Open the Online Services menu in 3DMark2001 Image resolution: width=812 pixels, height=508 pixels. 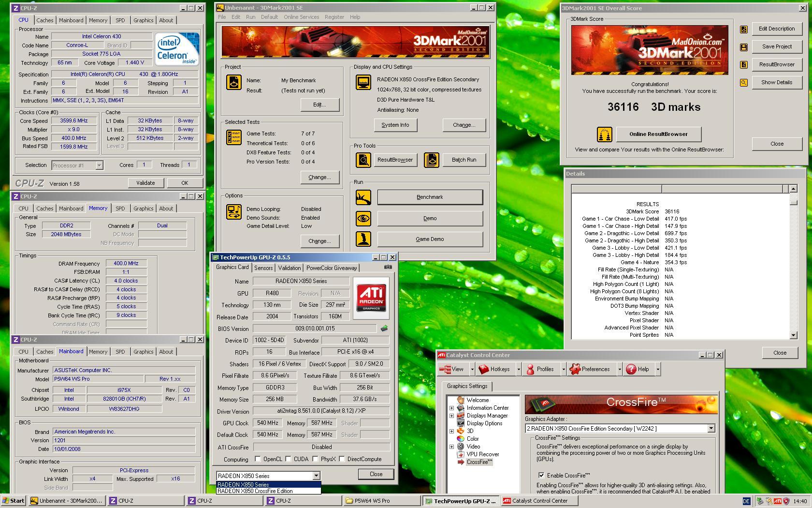[301, 17]
